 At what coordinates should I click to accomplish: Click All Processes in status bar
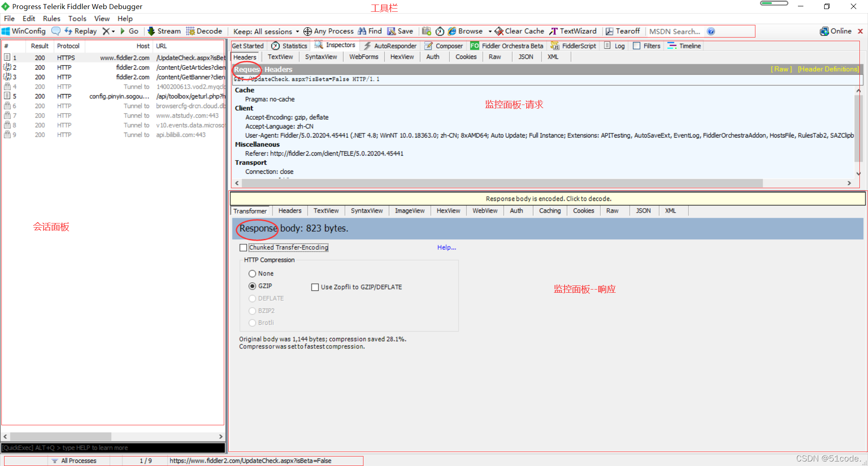click(x=74, y=461)
